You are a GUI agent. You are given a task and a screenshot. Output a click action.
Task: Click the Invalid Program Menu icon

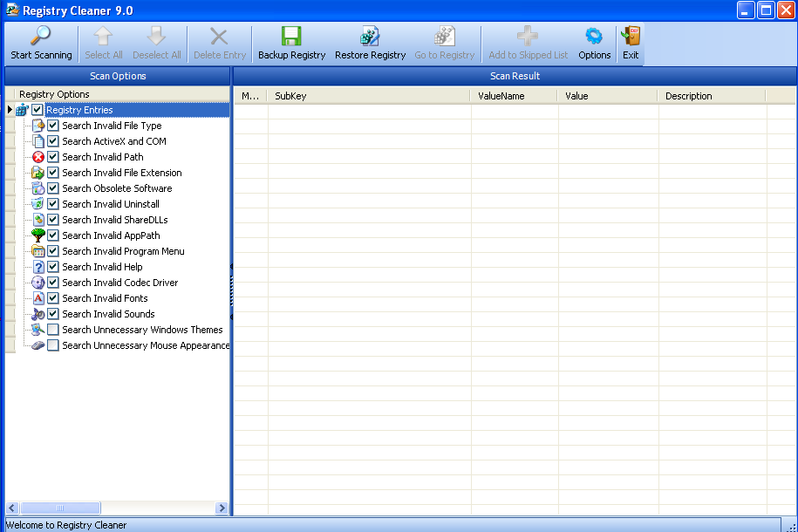click(x=38, y=251)
